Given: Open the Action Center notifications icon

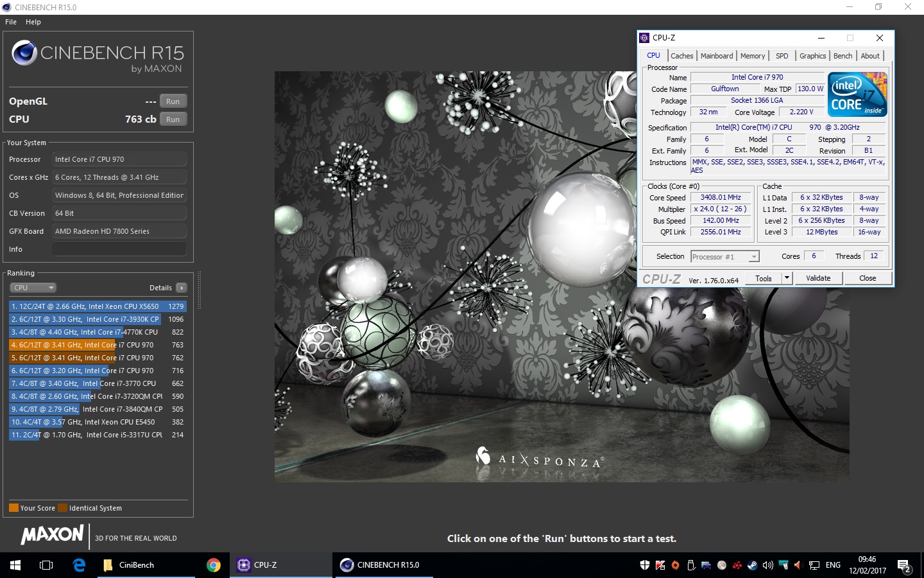Looking at the screenshot, I should [904, 566].
